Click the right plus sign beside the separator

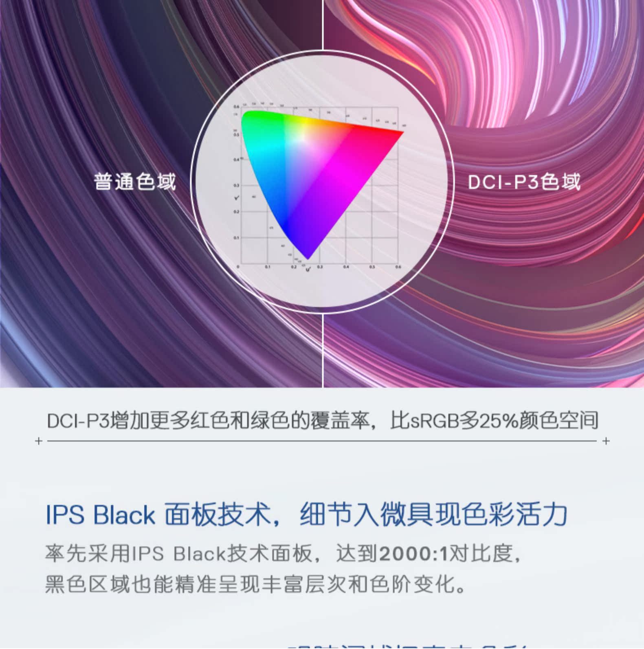coord(606,441)
